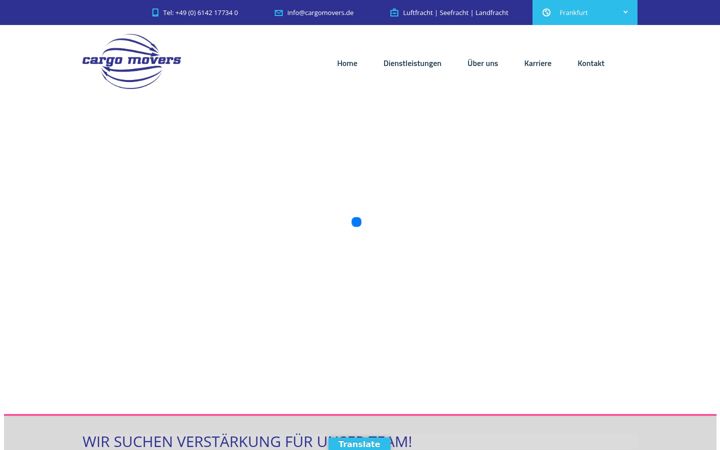
Task: Click the envelope icon beside info@cargomovers.de
Action: (278, 13)
